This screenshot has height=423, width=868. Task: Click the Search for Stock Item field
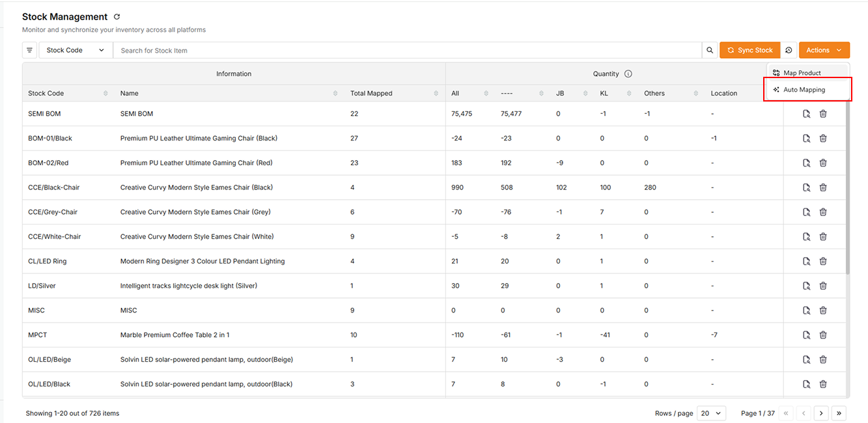coord(408,50)
